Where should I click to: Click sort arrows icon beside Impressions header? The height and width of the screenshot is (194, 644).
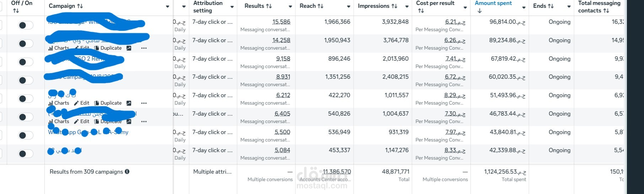pos(394,6)
